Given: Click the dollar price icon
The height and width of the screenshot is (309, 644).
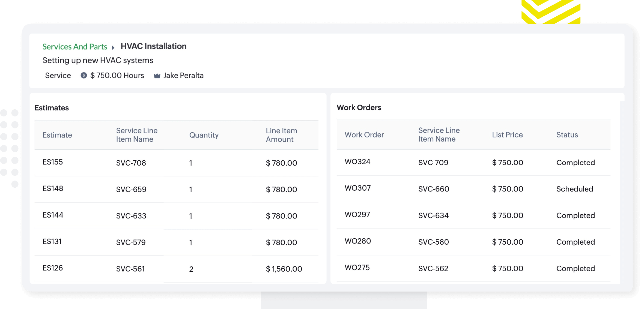Looking at the screenshot, I should 84,76.
